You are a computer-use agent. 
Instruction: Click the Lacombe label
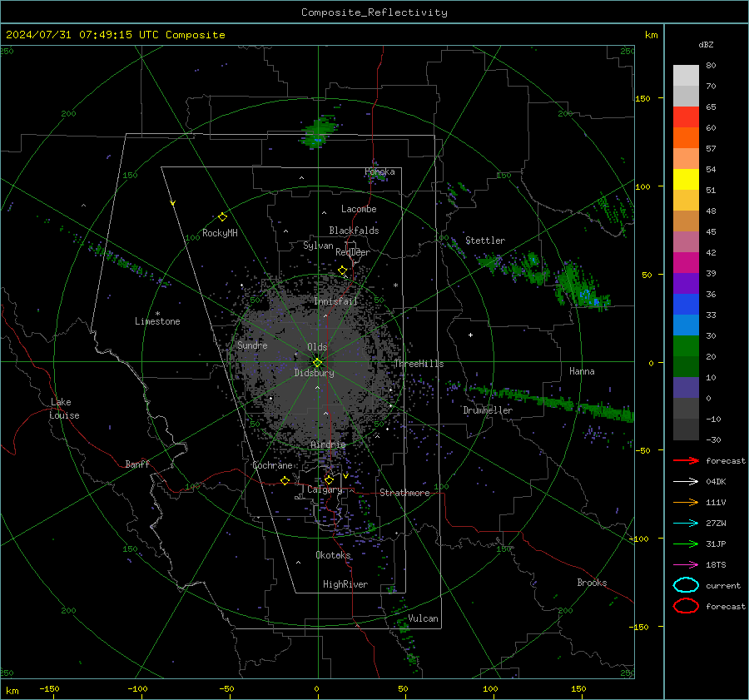[x=359, y=209]
